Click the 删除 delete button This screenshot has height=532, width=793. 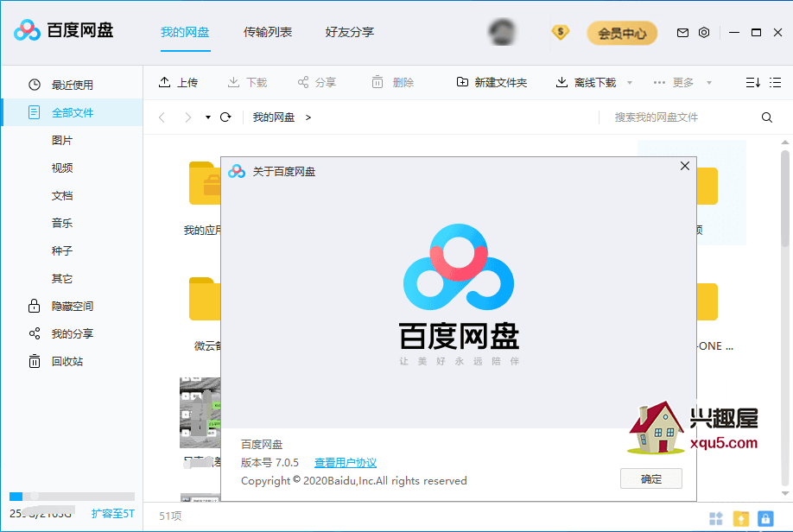pyautogui.click(x=393, y=82)
